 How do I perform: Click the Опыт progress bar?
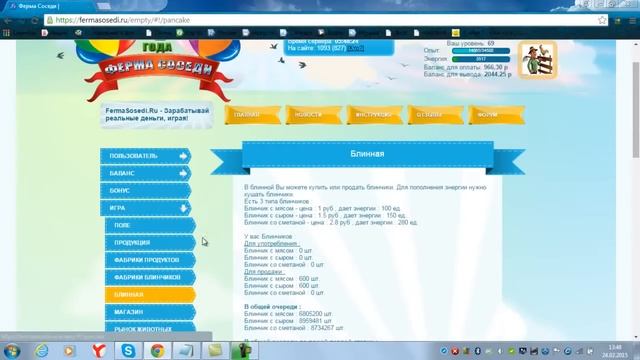tap(481, 51)
